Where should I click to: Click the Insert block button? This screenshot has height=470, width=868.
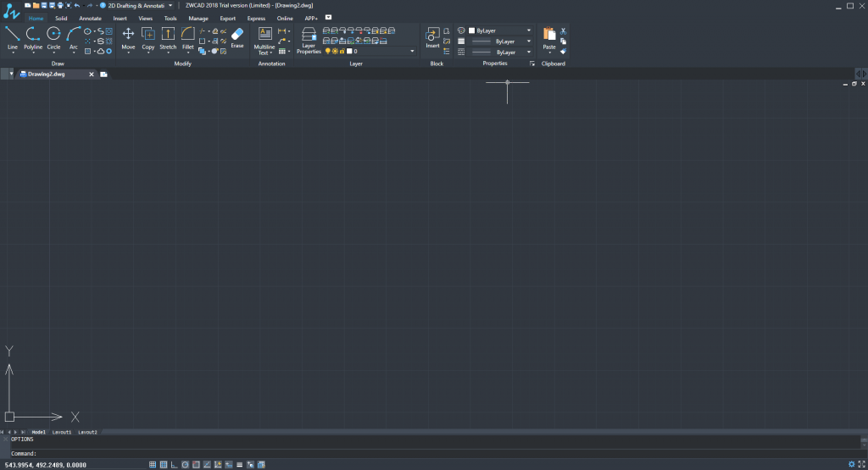(x=432, y=37)
